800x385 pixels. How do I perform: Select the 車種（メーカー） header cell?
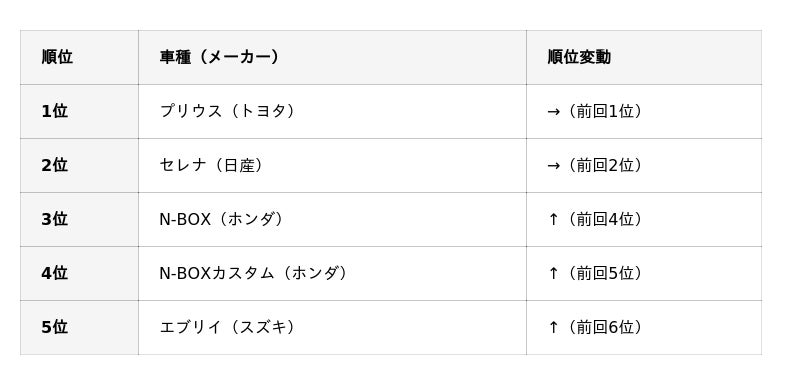332,57
